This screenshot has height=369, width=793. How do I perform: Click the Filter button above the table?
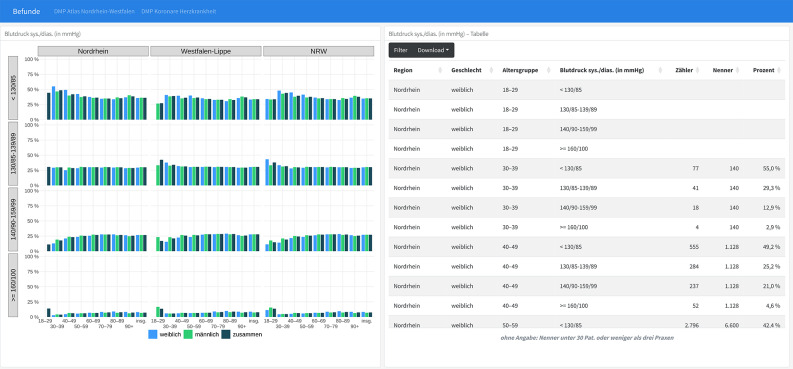(x=401, y=50)
